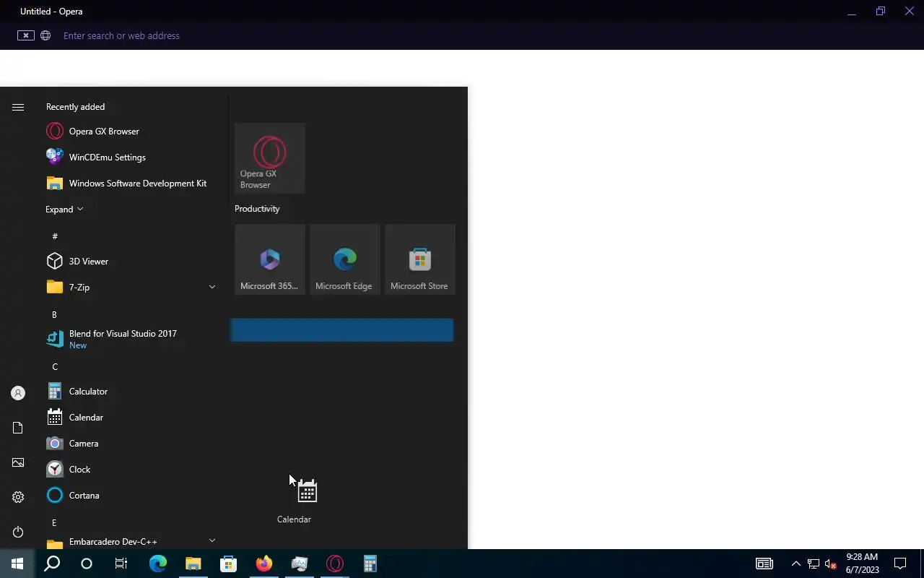Open Pictures from the Start sidebar
The image size is (924, 578).
[x=18, y=462]
